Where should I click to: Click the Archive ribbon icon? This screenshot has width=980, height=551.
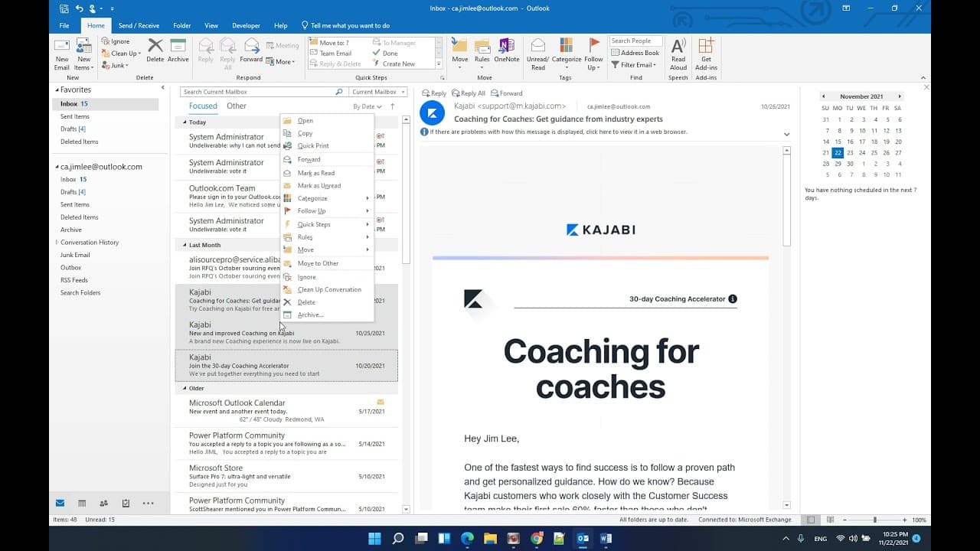click(178, 51)
